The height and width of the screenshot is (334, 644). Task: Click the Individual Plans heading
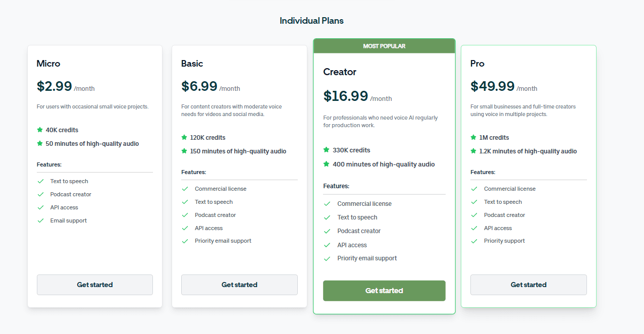coord(311,21)
